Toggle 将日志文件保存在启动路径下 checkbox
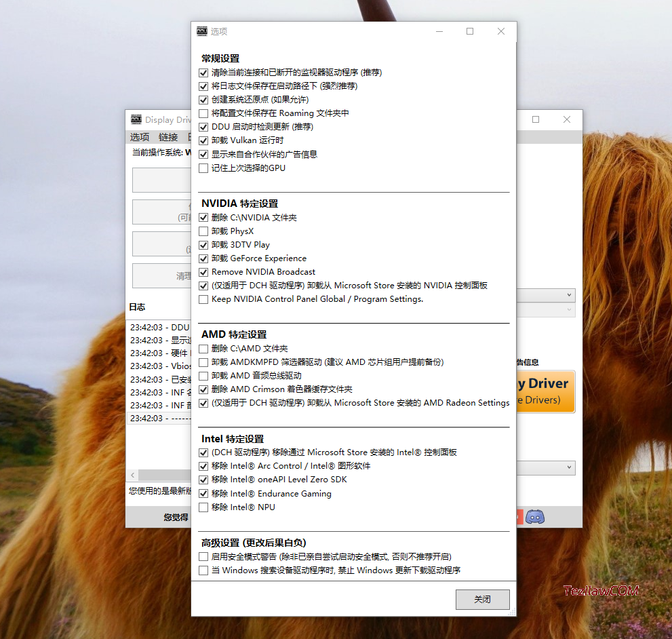The image size is (672, 639). pos(203,86)
